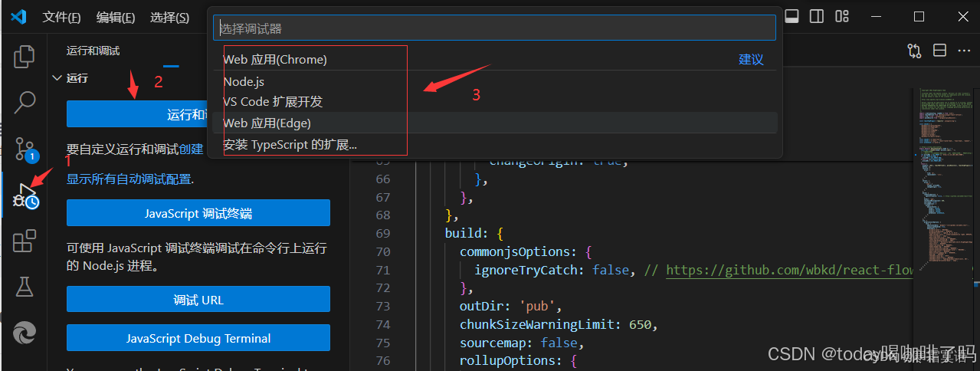Toggle the bottom panel layout icon

pos(792,16)
